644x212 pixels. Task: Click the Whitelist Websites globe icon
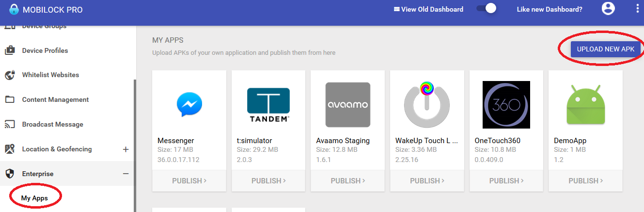[x=10, y=75]
